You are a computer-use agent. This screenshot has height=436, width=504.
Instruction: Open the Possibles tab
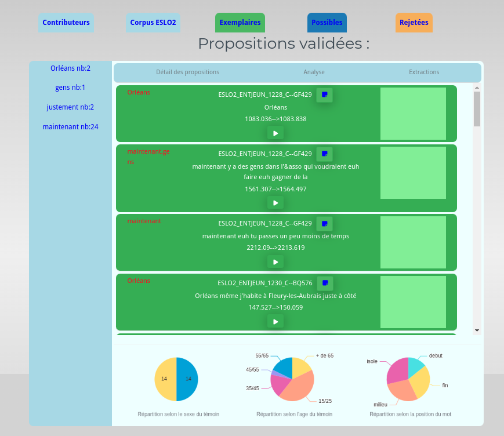tap(327, 23)
